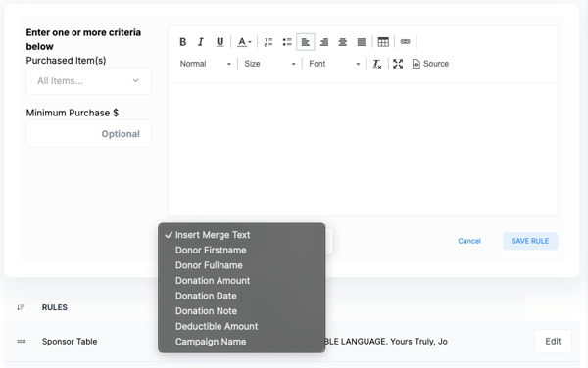588x368 pixels.
Task: Align text to the right
Action: point(324,42)
